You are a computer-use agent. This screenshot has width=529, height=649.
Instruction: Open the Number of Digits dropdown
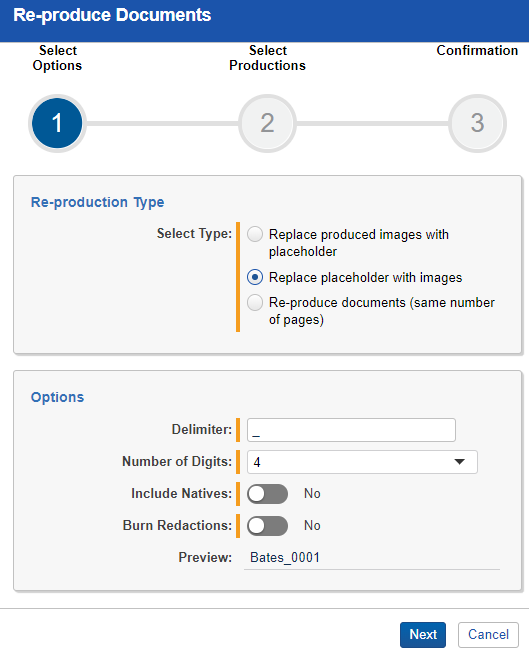pos(362,462)
